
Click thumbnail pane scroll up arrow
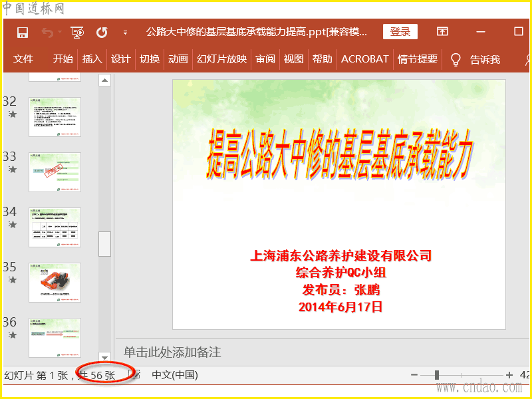click(105, 80)
